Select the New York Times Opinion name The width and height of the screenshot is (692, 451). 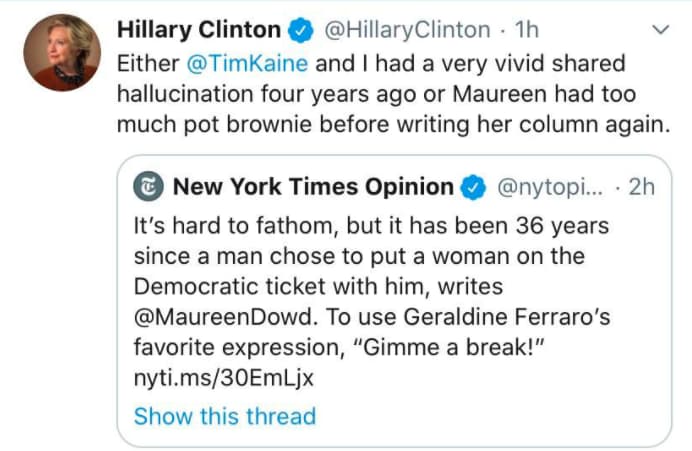click(x=312, y=187)
